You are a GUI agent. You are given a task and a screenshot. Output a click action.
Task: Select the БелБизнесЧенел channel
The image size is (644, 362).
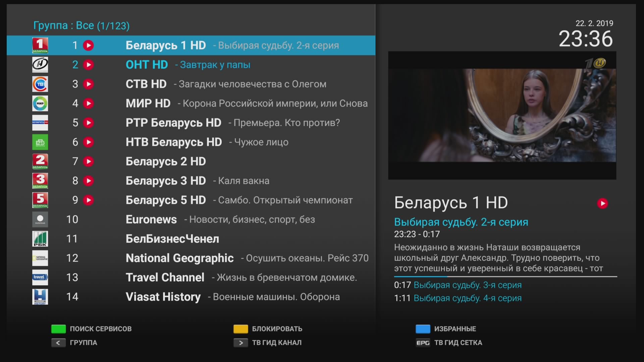191,239
